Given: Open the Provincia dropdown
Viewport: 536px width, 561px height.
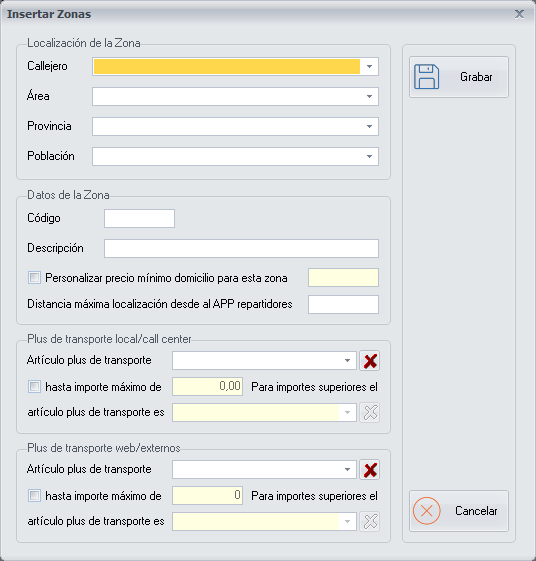Looking at the screenshot, I should [x=369, y=127].
